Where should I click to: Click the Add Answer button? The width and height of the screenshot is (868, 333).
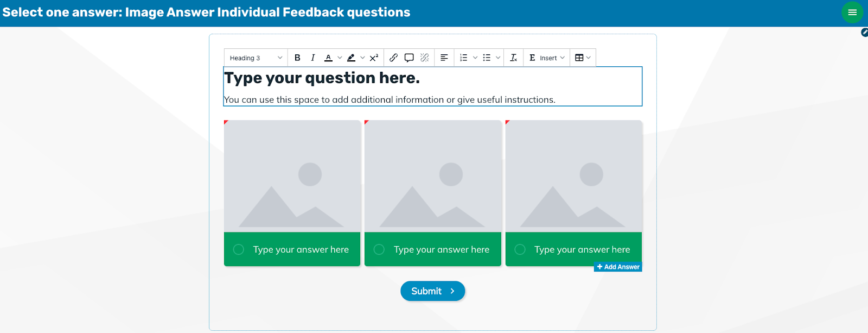coord(618,267)
